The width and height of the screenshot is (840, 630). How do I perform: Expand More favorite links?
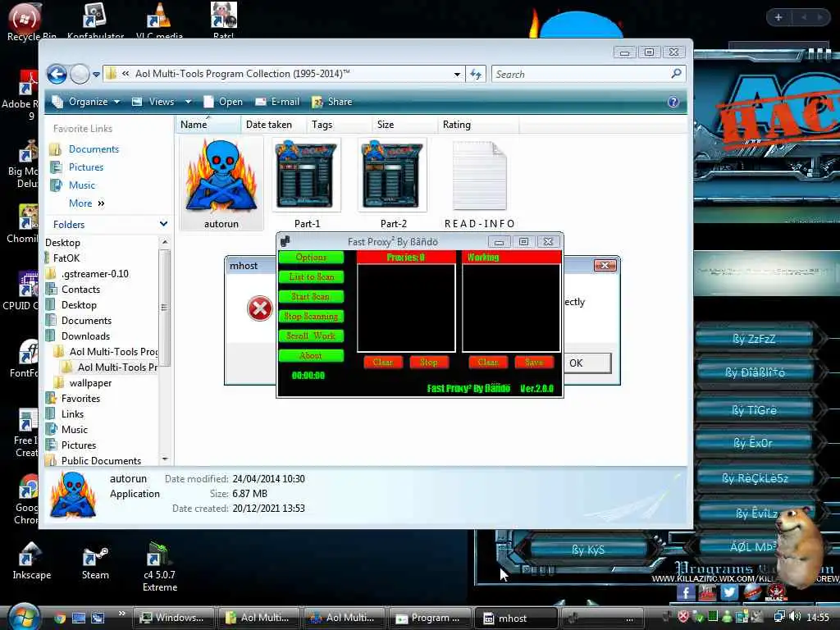(87, 203)
